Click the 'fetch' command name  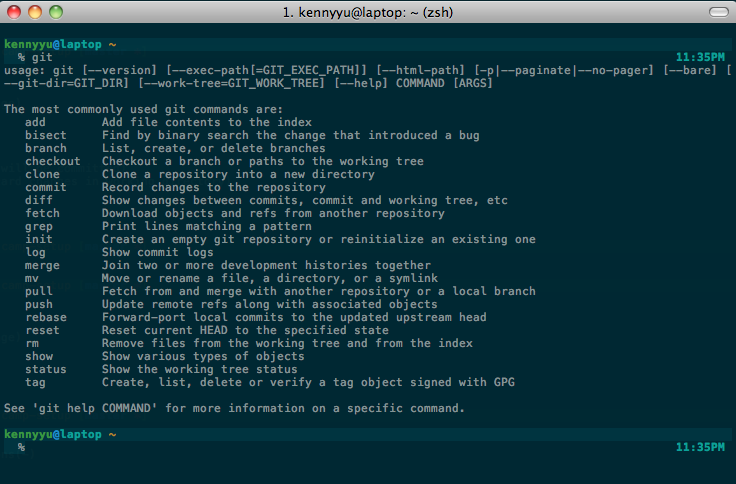click(42, 213)
